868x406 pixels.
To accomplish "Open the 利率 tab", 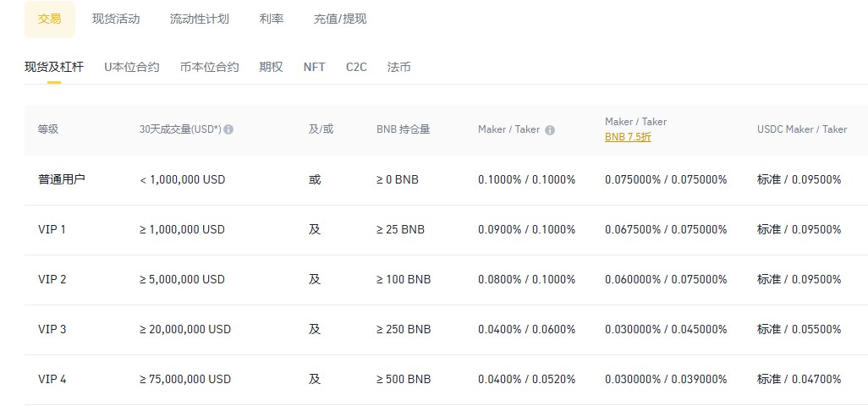I will click(x=272, y=19).
